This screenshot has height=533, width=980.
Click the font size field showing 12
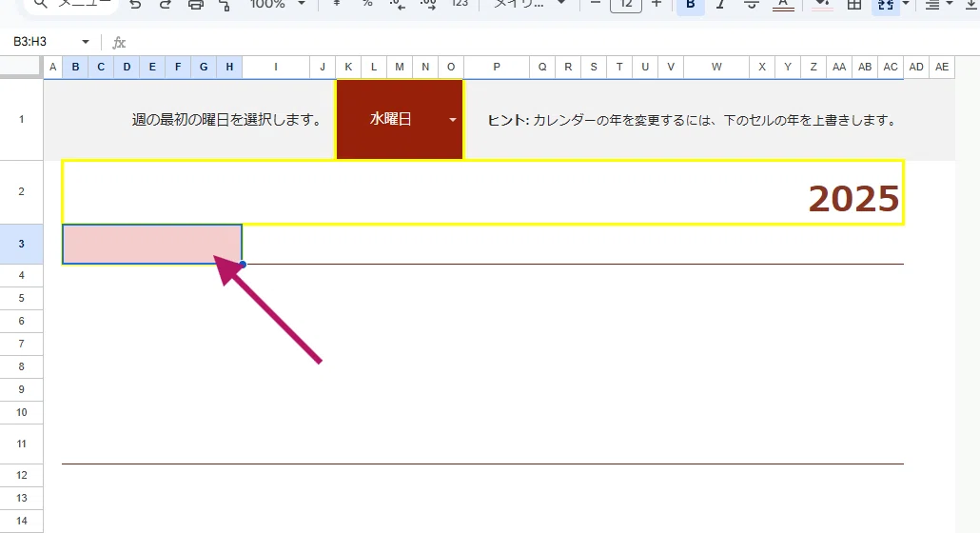click(x=626, y=5)
